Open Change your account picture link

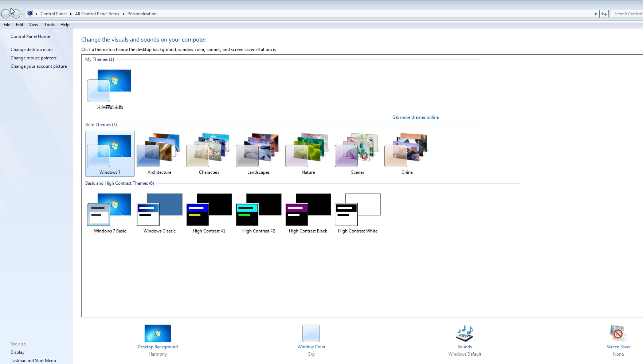click(39, 66)
